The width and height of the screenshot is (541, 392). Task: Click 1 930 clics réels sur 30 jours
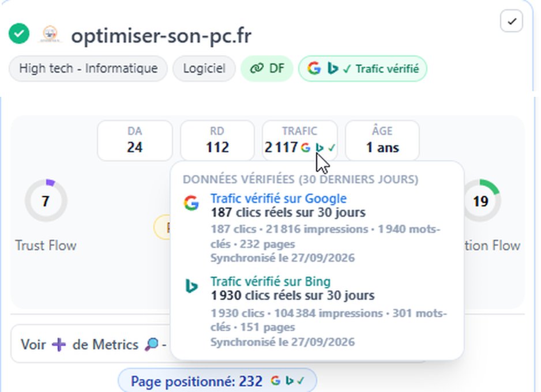tap(292, 296)
